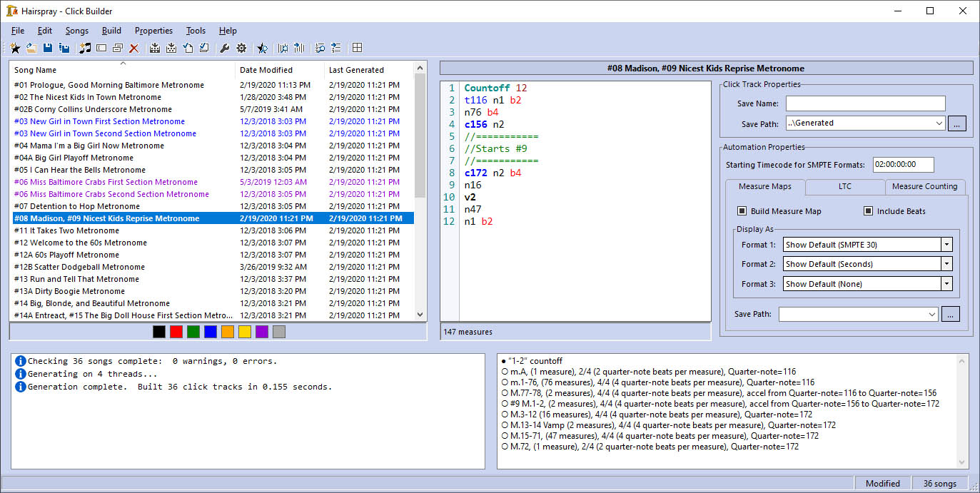Select the M.13-14 Vamp entry
This screenshot has width=980, height=493.
(x=668, y=425)
